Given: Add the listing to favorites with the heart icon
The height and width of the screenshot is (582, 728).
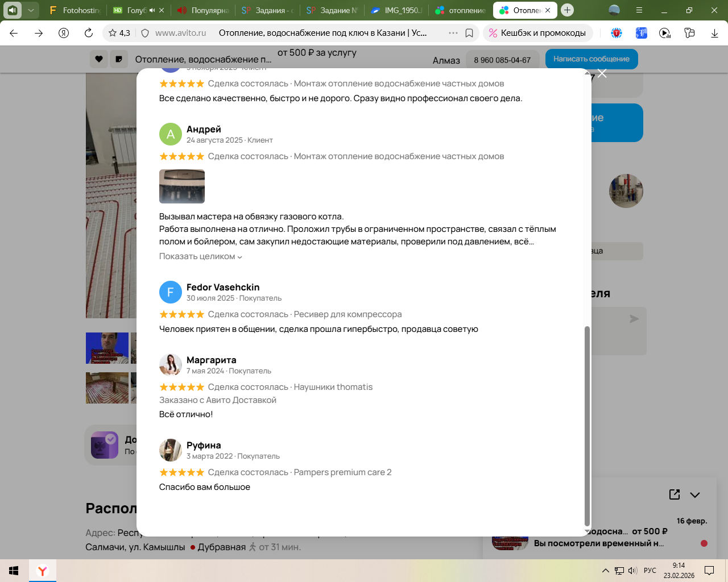Looking at the screenshot, I should point(99,59).
